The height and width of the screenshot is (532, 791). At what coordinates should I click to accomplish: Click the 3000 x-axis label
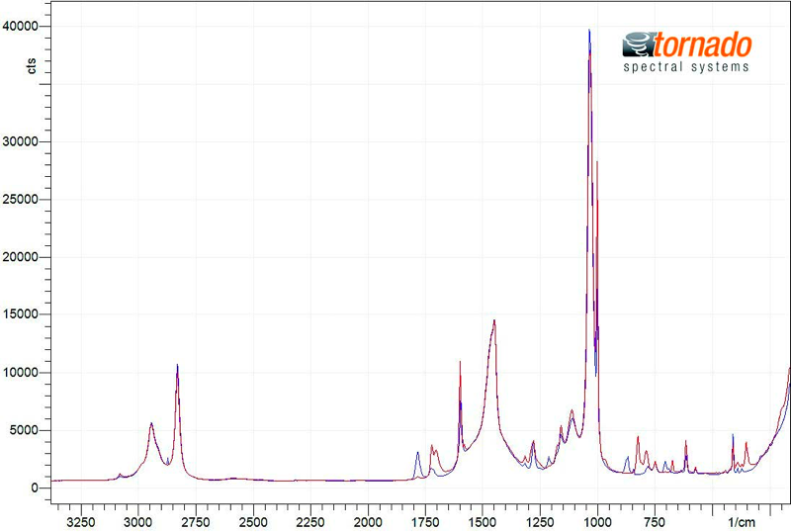click(138, 522)
